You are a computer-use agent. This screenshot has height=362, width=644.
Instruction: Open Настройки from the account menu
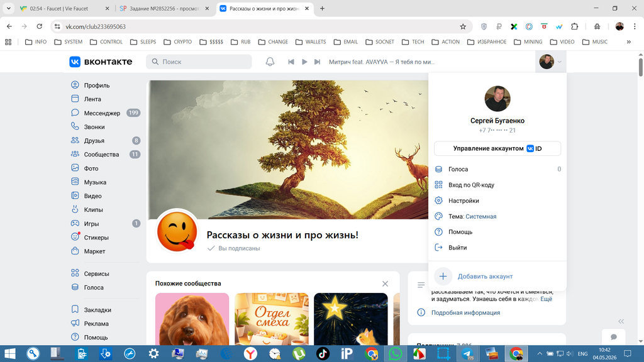497,200
